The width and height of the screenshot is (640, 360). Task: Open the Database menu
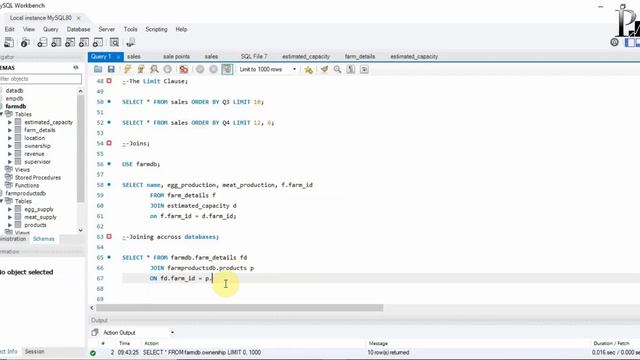coord(78,29)
